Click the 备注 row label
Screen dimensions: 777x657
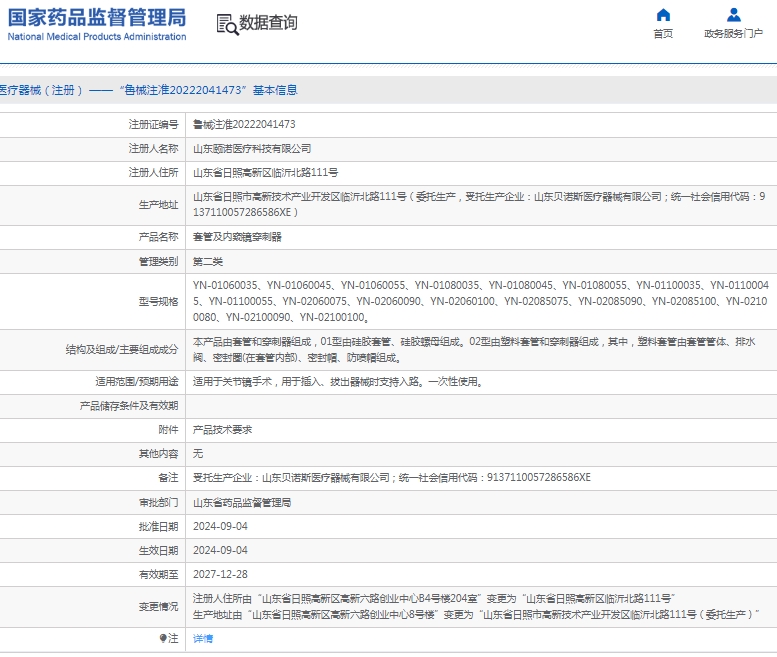[x=168, y=478]
